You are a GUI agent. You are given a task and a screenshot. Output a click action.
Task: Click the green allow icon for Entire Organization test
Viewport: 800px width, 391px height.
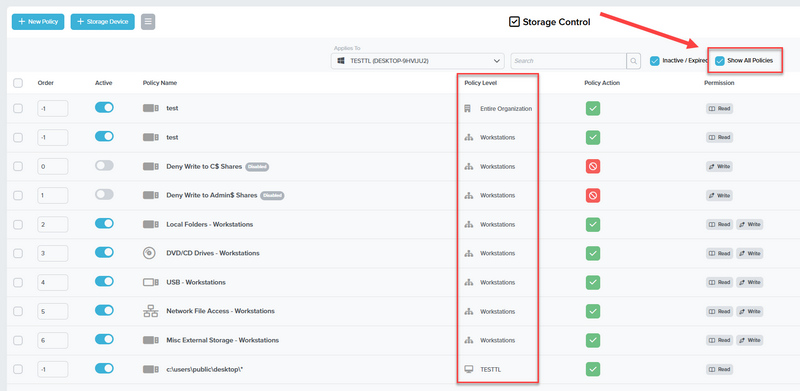click(x=592, y=108)
